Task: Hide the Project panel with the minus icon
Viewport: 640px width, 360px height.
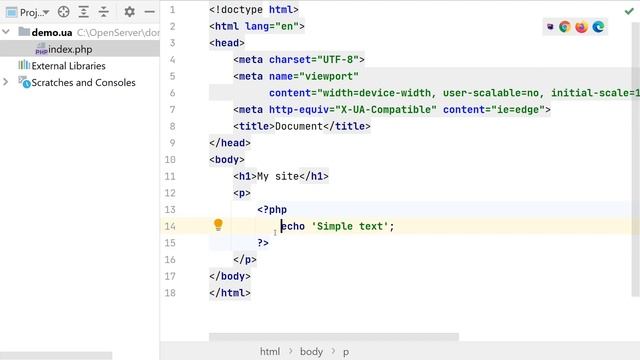Action: tap(149, 12)
